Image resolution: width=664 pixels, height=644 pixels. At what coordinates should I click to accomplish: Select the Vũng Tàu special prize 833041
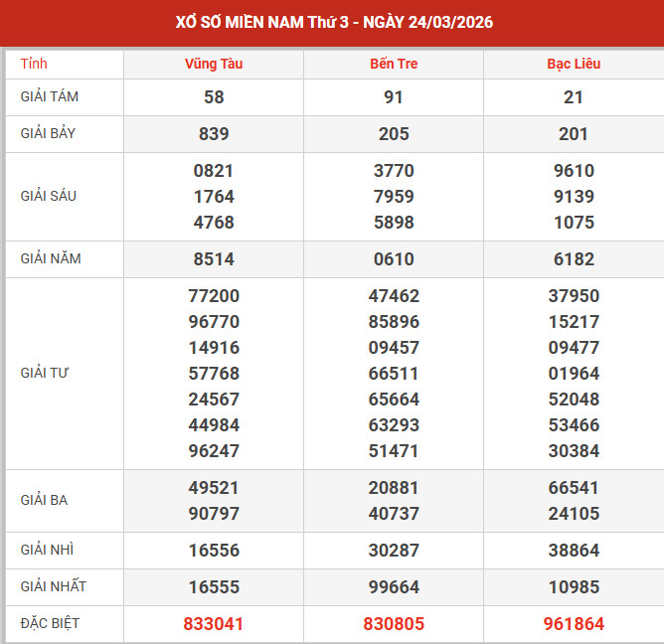(214, 624)
